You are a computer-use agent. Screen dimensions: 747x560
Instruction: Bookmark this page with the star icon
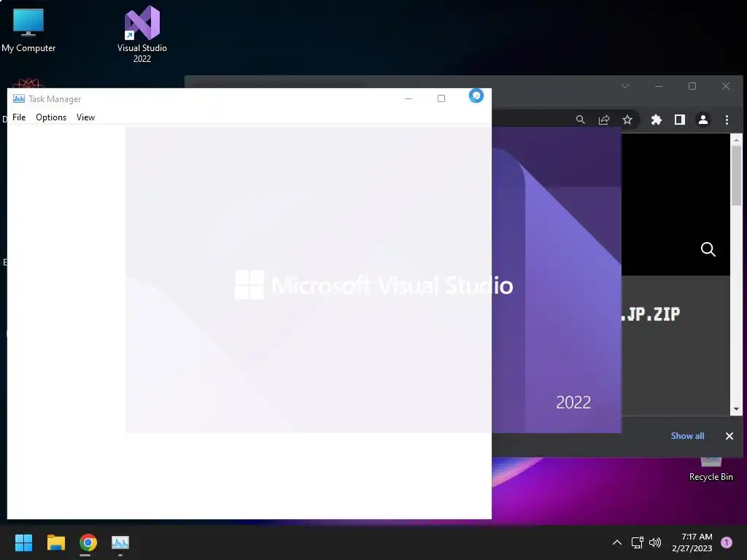click(627, 120)
